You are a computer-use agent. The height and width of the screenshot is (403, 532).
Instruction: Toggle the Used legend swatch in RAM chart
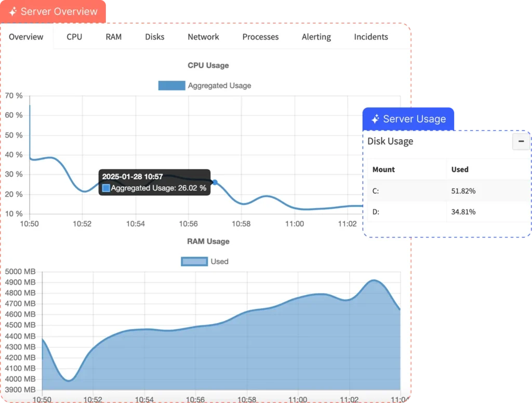point(194,261)
